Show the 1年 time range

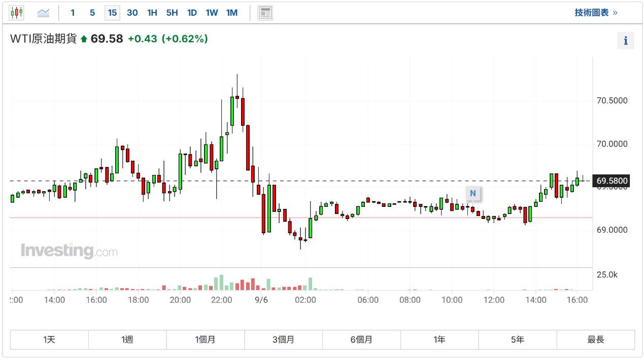point(439,340)
